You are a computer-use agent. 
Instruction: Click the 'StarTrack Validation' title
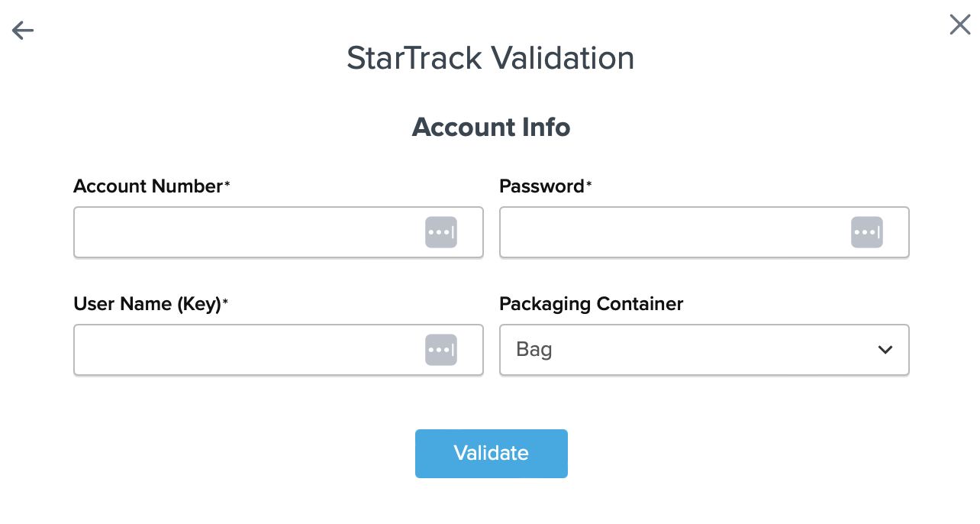(490, 58)
